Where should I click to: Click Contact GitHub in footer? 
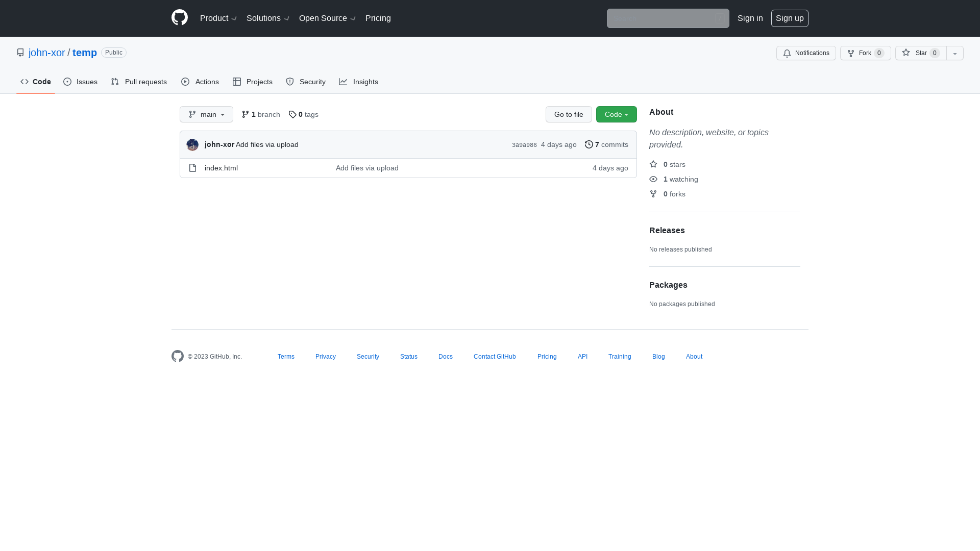(495, 357)
